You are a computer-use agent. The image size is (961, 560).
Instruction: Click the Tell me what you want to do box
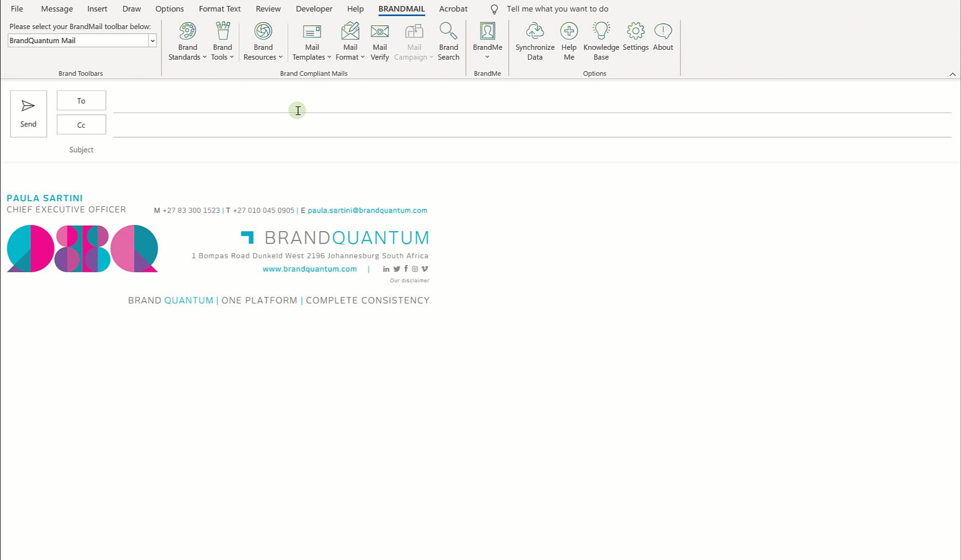point(558,9)
